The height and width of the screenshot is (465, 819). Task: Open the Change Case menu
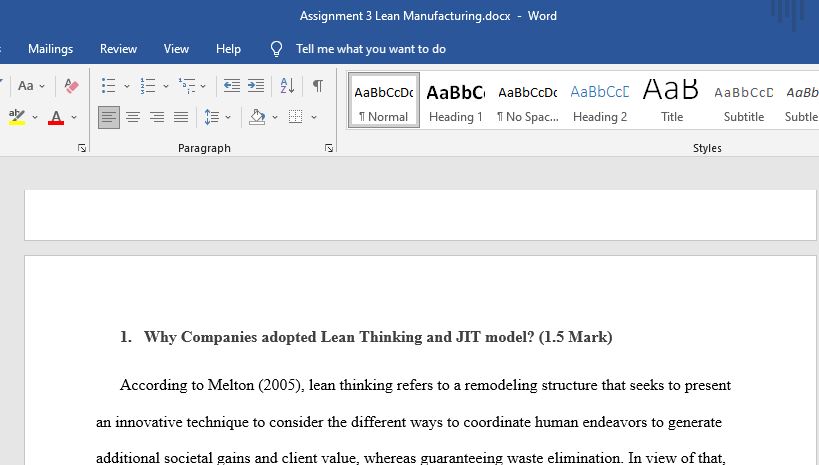click(x=31, y=86)
